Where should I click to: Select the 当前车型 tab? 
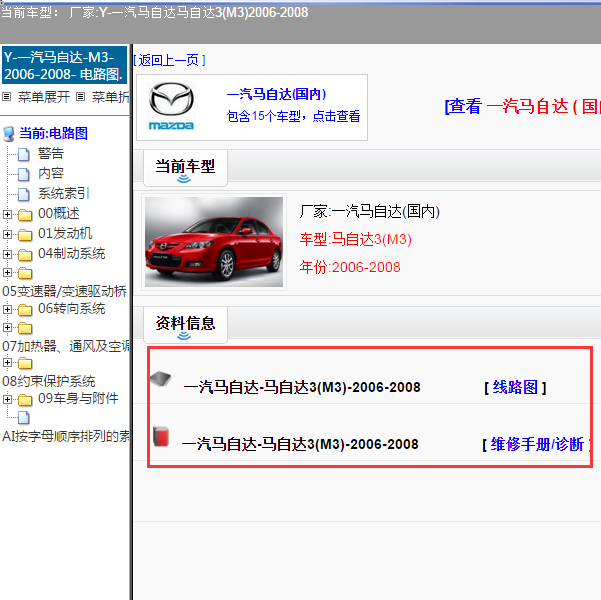tap(186, 168)
